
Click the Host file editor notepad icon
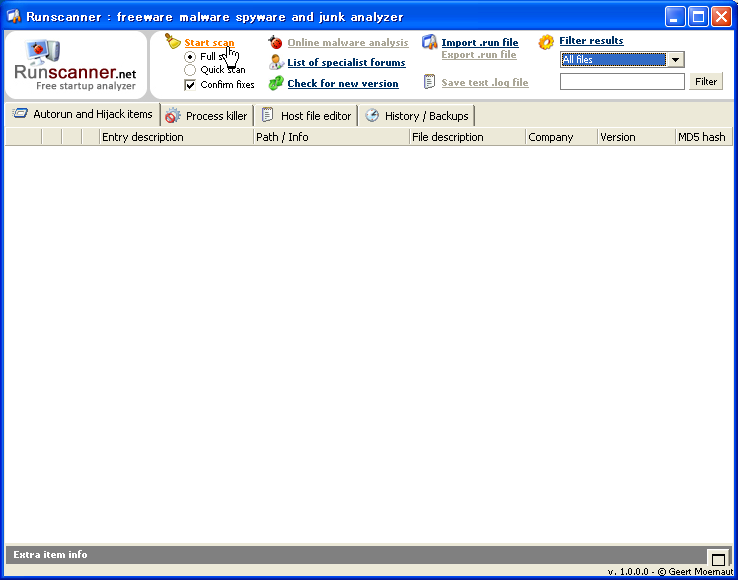click(x=267, y=115)
